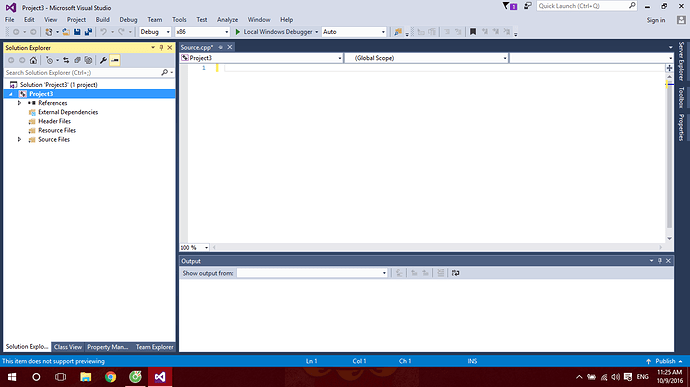Viewport: 690px width, 387px height.
Task: Click Home icon in Solution Explorer
Action: click(x=33, y=60)
